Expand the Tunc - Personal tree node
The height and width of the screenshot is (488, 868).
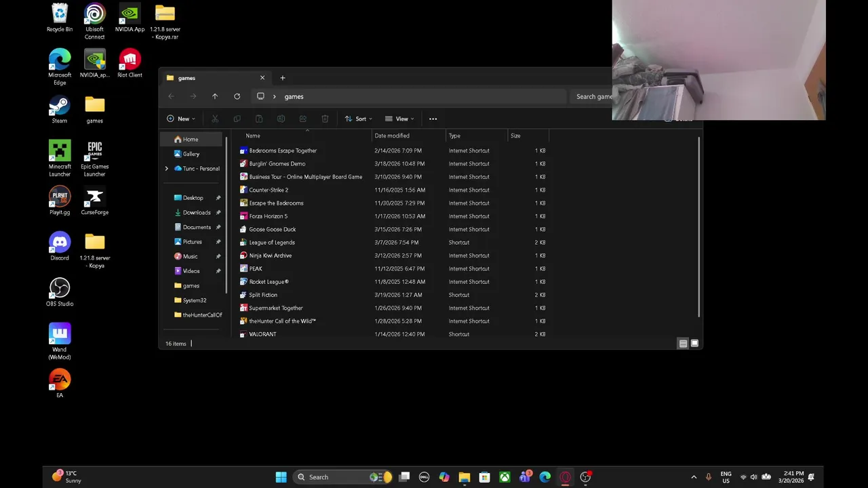[x=167, y=169]
